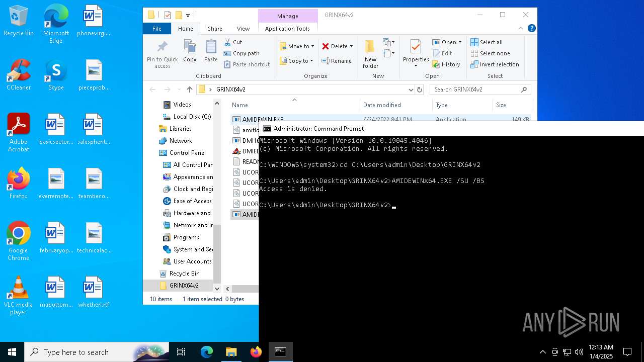Screen dimensions: 644x362
Task: Open Properties of selected file
Action: pyautogui.click(x=416, y=54)
